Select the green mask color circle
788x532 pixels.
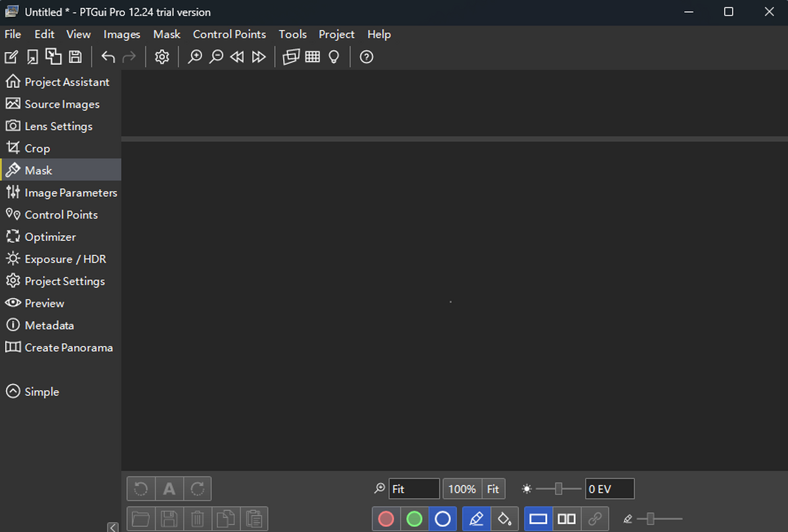(414, 519)
